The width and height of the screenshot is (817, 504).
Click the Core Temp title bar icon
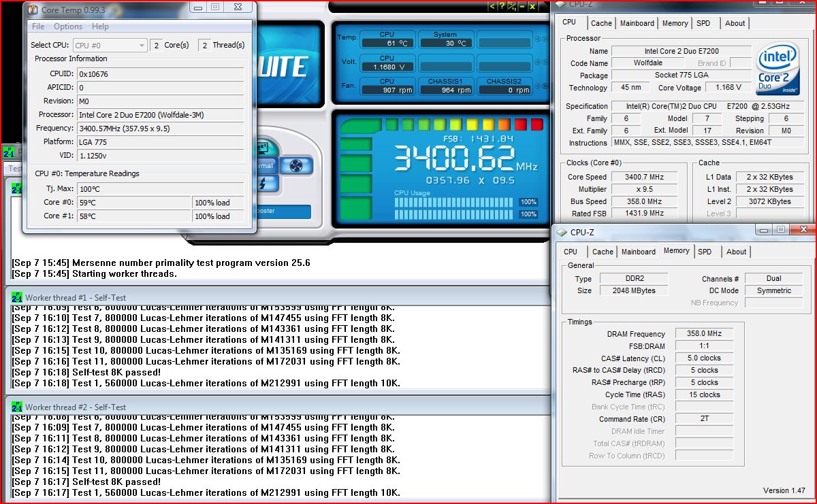point(32,9)
